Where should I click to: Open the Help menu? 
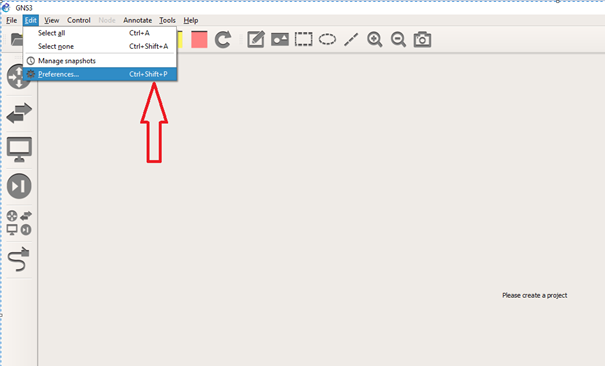point(191,20)
